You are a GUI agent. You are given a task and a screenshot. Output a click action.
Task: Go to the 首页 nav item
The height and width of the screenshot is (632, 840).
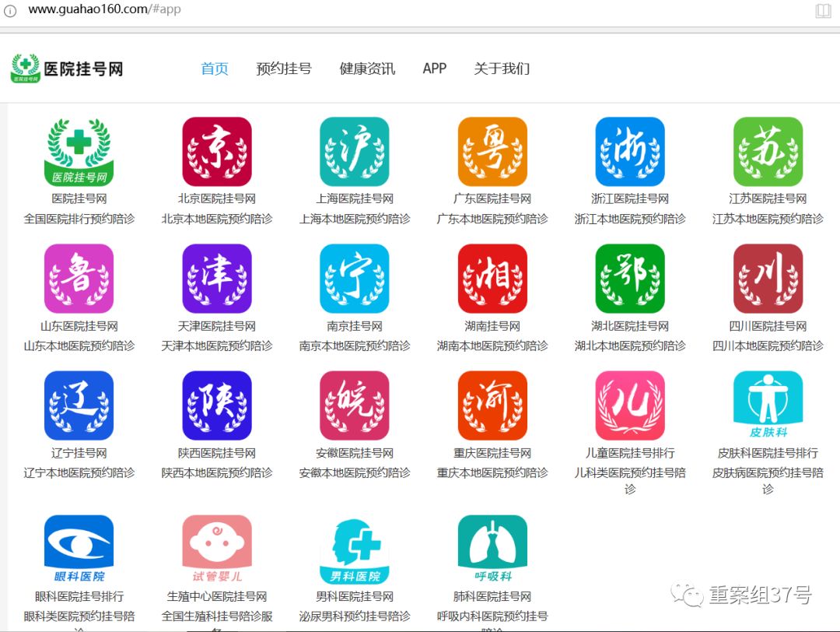point(215,68)
